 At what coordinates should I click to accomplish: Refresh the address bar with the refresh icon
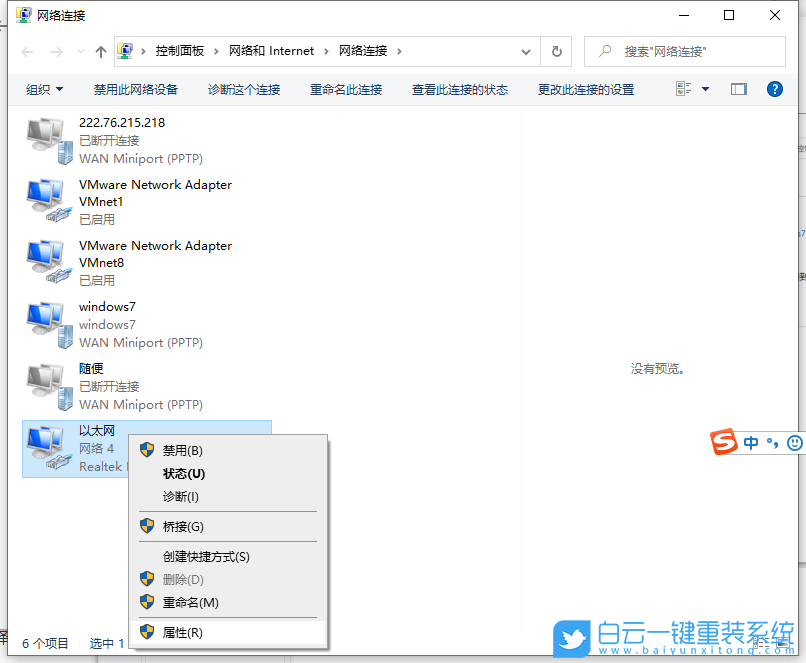tap(556, 51)
